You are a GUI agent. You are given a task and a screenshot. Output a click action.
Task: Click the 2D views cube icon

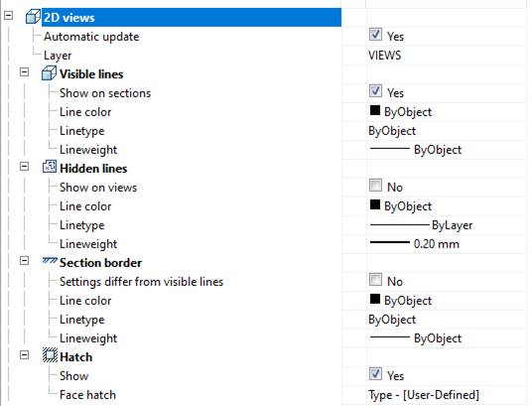[x=34, y=17]
